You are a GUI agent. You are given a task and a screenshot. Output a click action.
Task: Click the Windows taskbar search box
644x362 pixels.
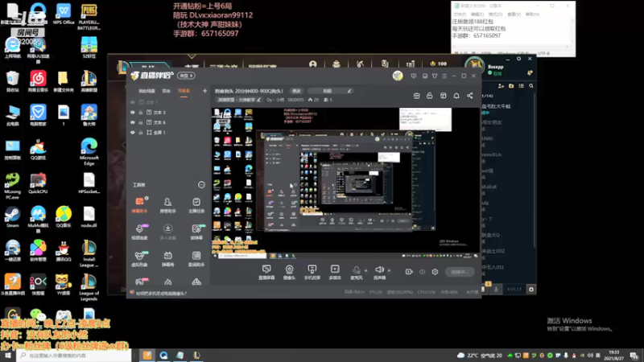(x=74, y=356)
